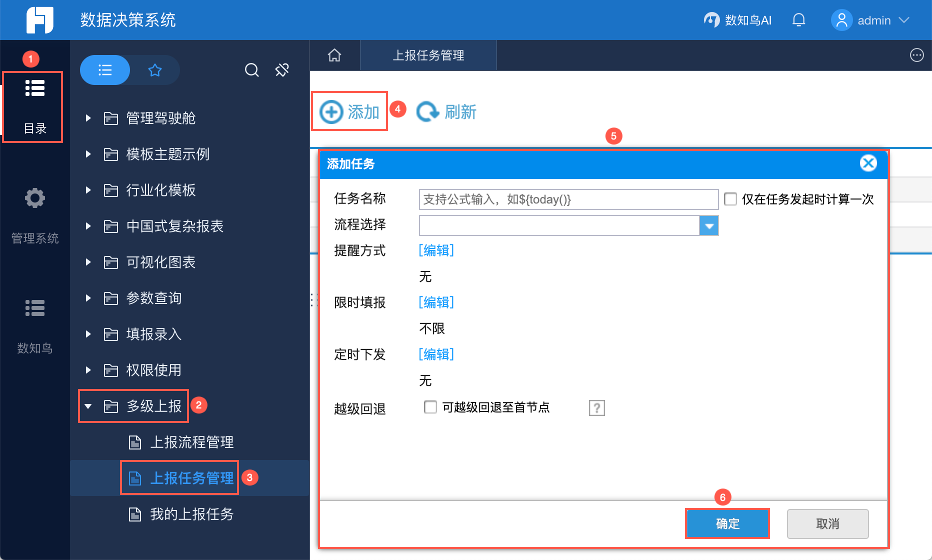Click the 可视化图表 folder icon

pyautogui.click(x=110, y=262)
